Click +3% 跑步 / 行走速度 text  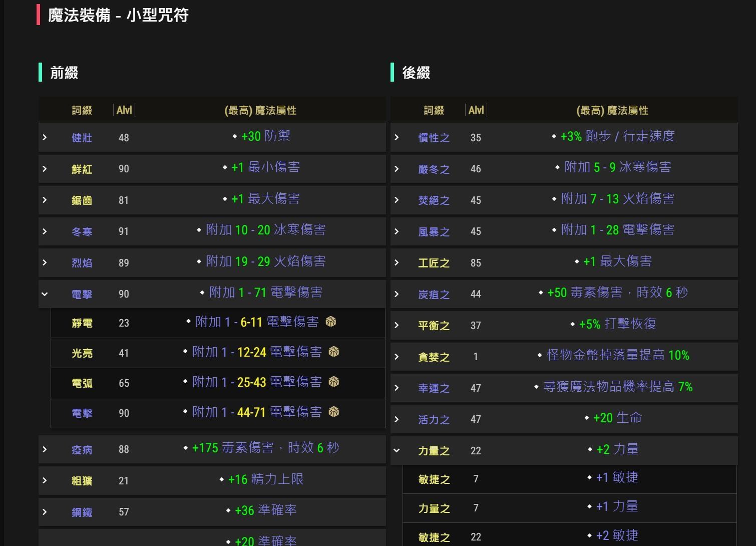point(618,136)
